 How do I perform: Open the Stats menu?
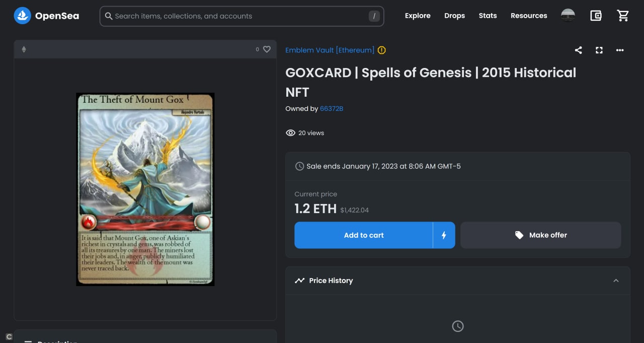coord(488,16)
